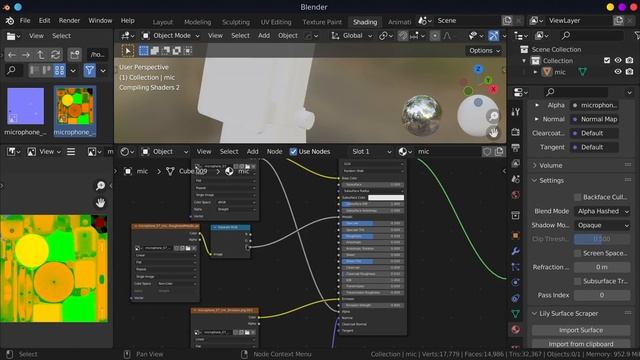Hide Collection in viewport using eye icon
Image resolution: width=640 pixels, height=360 pixels.
618,60
